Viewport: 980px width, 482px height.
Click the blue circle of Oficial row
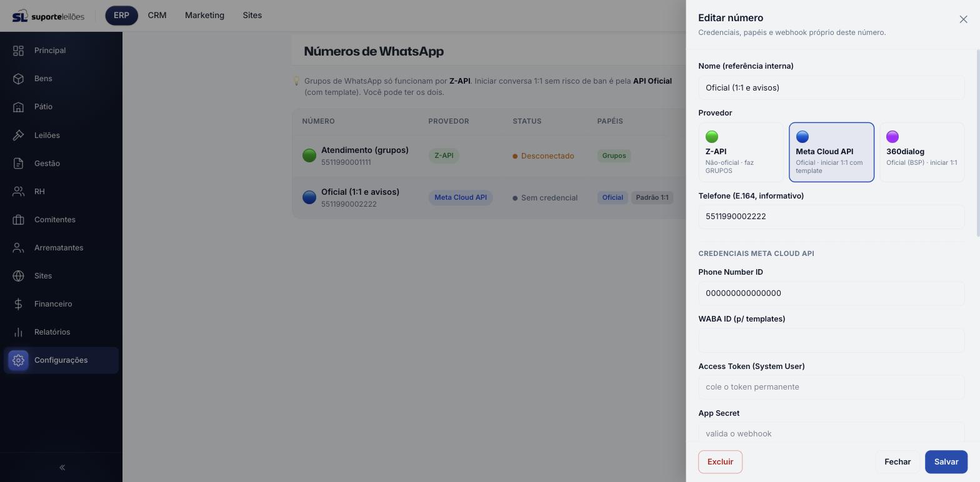click(309, 197)
